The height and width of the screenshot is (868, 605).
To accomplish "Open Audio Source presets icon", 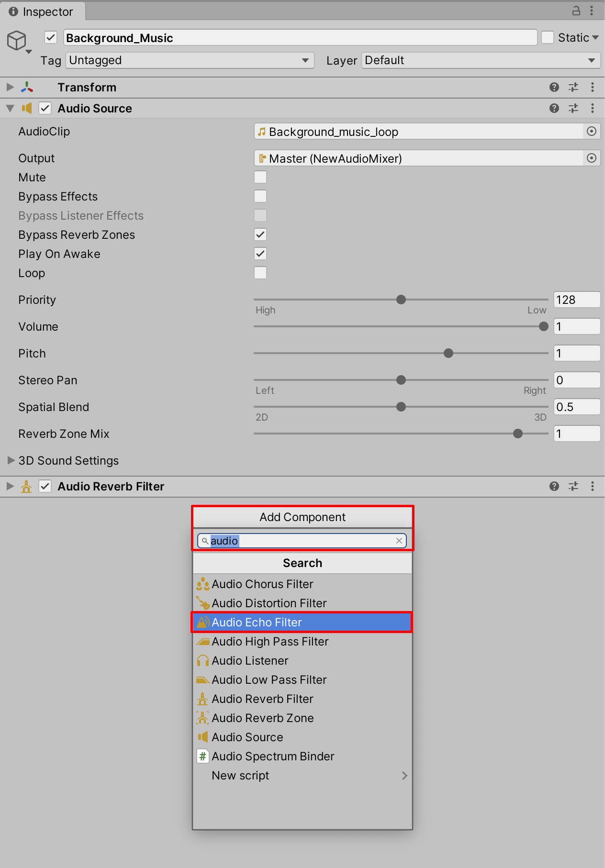I will pyautogui.click(x=573, y=108).
